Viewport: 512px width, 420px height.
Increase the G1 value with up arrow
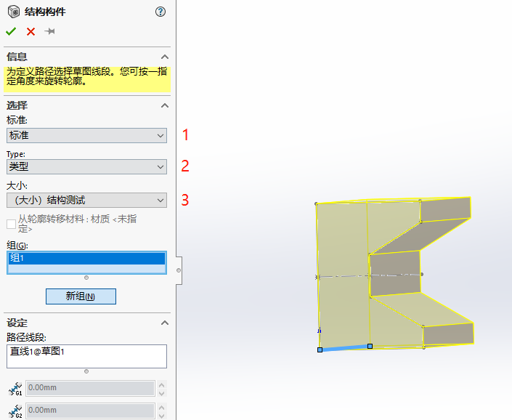(x=162, y=384)
